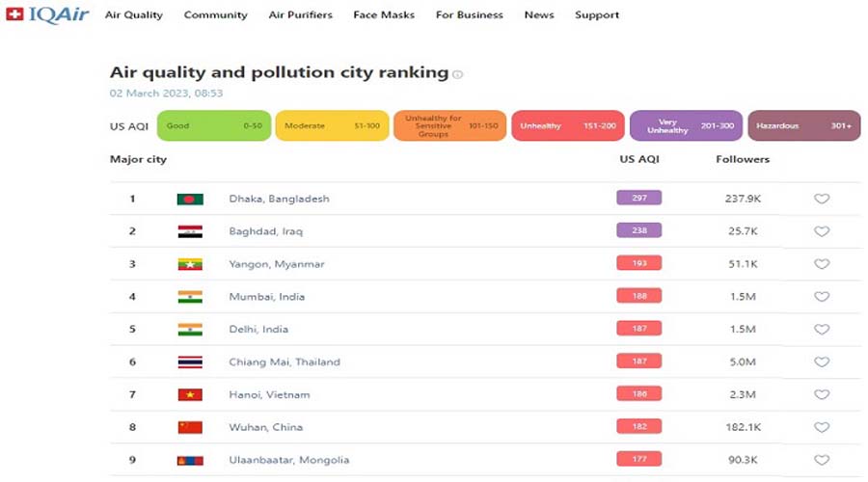Open the Air Purifiers menu
Image resolution: width=868 pixels, height=482 pixels.
(x=301, y=15)
